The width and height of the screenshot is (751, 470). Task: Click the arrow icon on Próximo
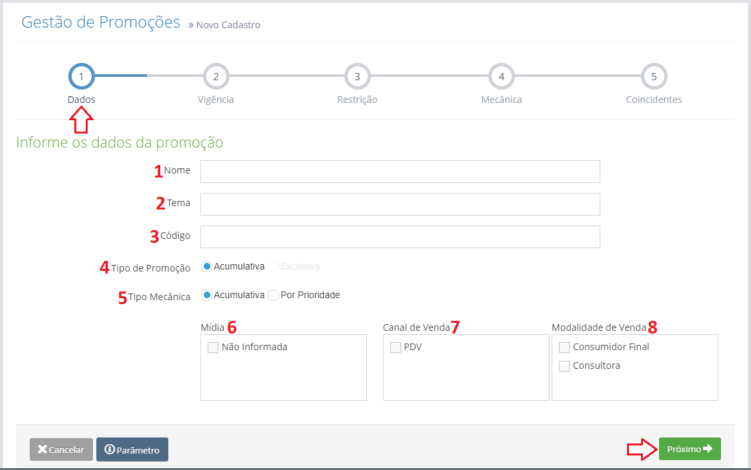pos(708,448)
